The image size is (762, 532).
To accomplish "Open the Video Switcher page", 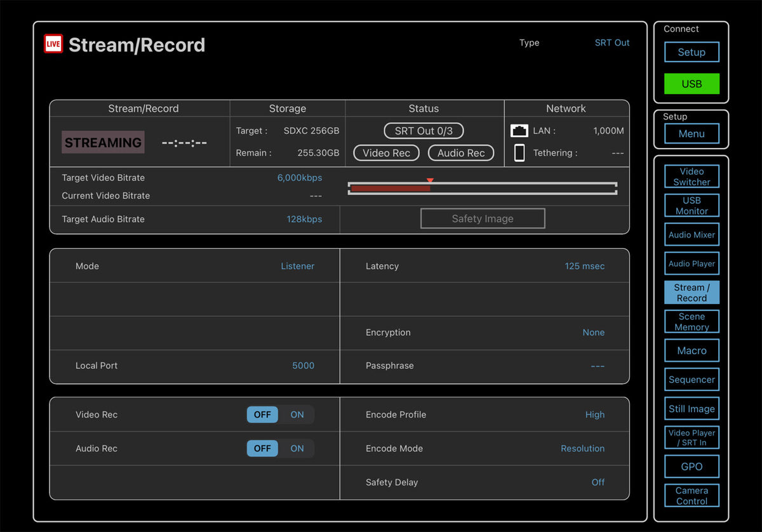I will [692, 176].
